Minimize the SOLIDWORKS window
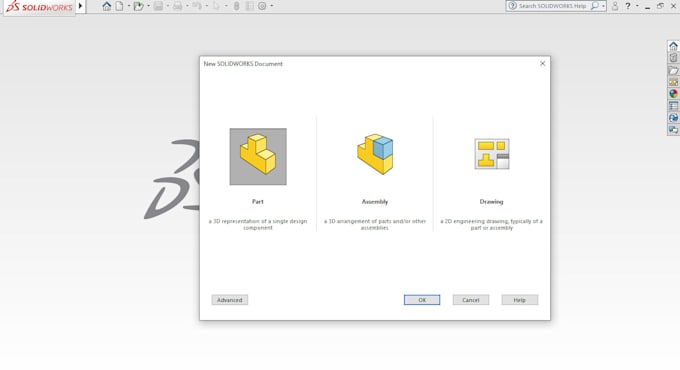Screen dimensions: 680x370 click(x=647, y=7)
